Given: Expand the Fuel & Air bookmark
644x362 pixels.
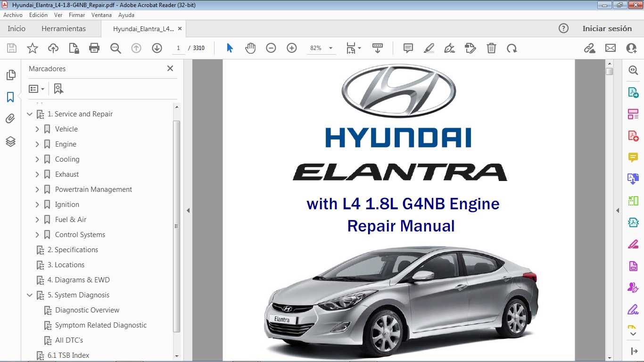Looking at the screenshot, I should pyautogui.click(x=37, y=220).
